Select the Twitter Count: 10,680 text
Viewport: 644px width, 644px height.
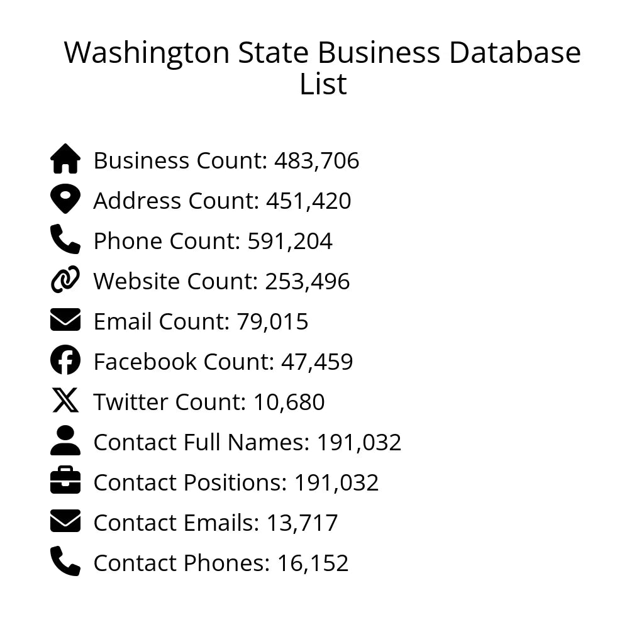coord(209,402)
